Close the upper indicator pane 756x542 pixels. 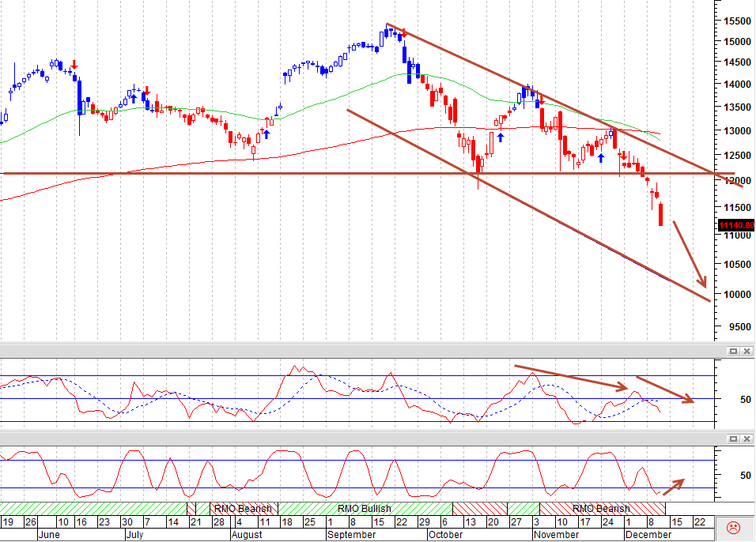pyautogui.click(x=747, y=352)
